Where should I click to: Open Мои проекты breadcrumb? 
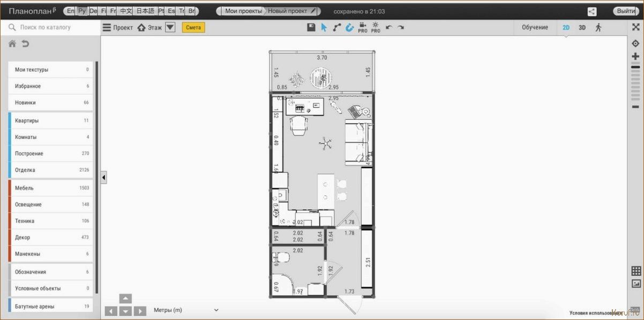244,11
